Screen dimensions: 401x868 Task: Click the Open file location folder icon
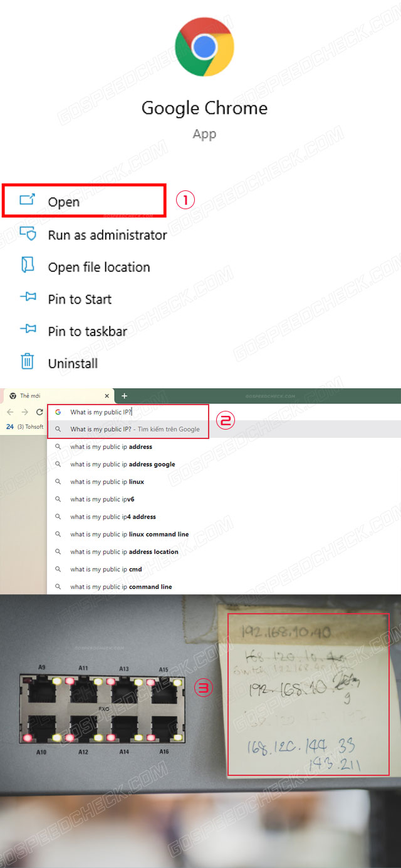27,266
